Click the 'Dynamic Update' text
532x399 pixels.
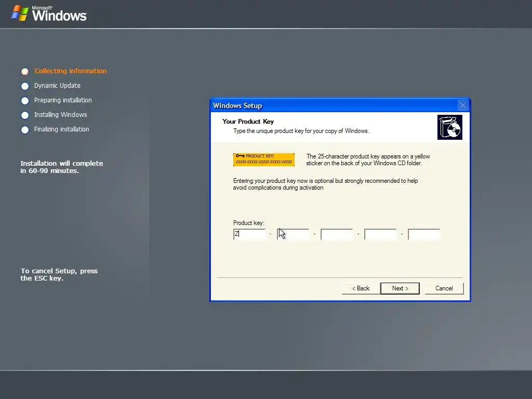[57, 86]
